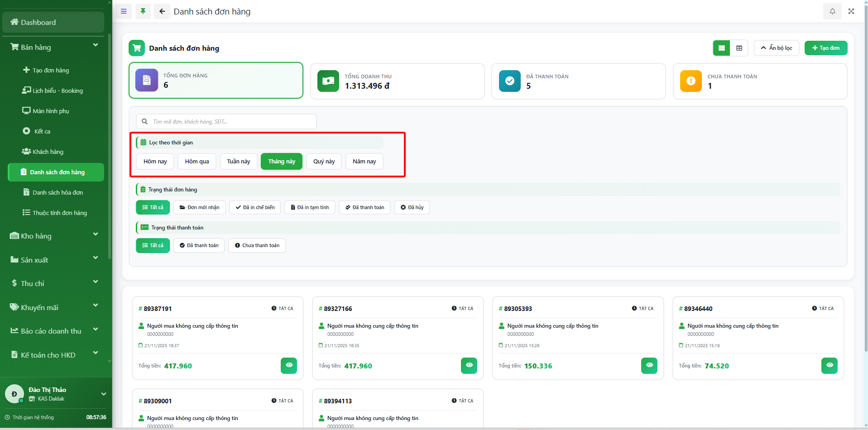Image resolution: width=868 pixels, height=430 pixels.
Task: Click the sidebar vertical scrollbar
Action: tap(110, 149)
